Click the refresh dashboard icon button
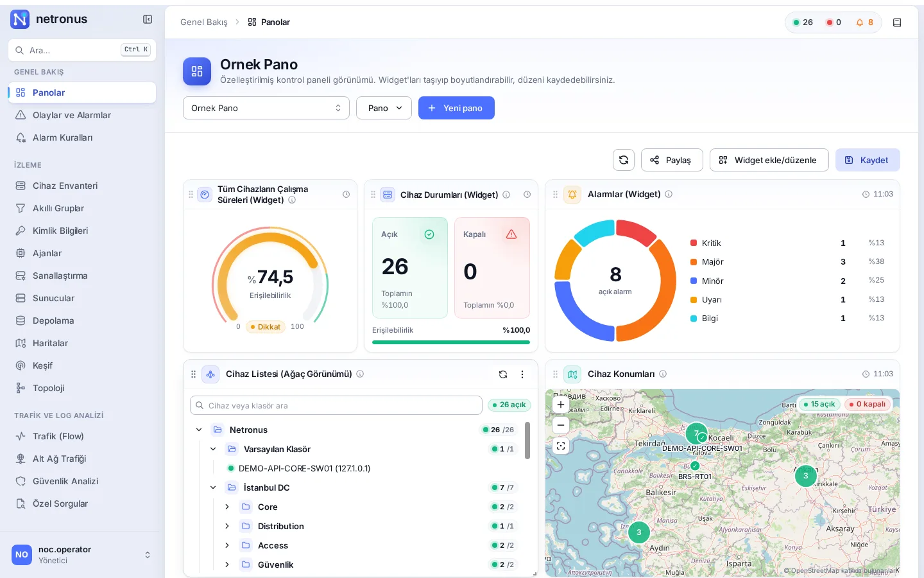Screen dimensions: 924x578 click(624, 160)
